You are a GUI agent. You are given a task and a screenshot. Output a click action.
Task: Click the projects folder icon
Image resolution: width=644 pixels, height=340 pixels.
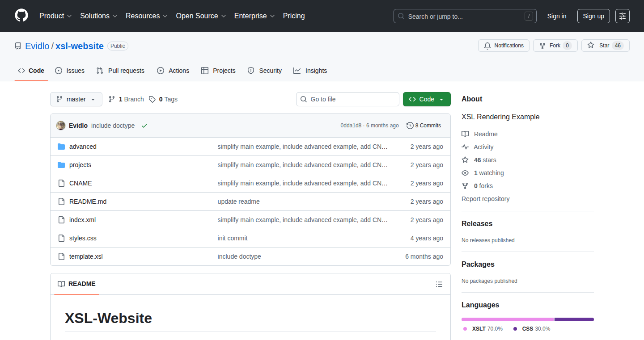(x=61, y=165)
